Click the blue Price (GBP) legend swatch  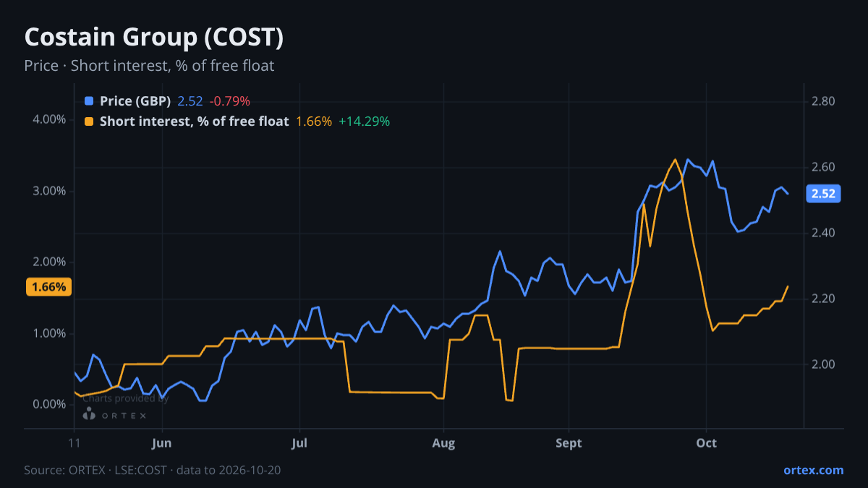coord(89,101)
